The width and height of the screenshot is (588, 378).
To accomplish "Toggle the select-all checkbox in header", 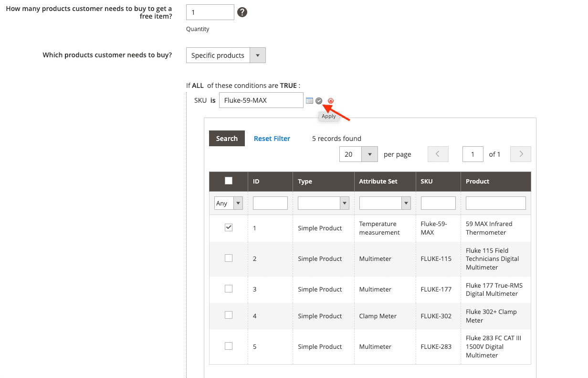I will point(229,181).
